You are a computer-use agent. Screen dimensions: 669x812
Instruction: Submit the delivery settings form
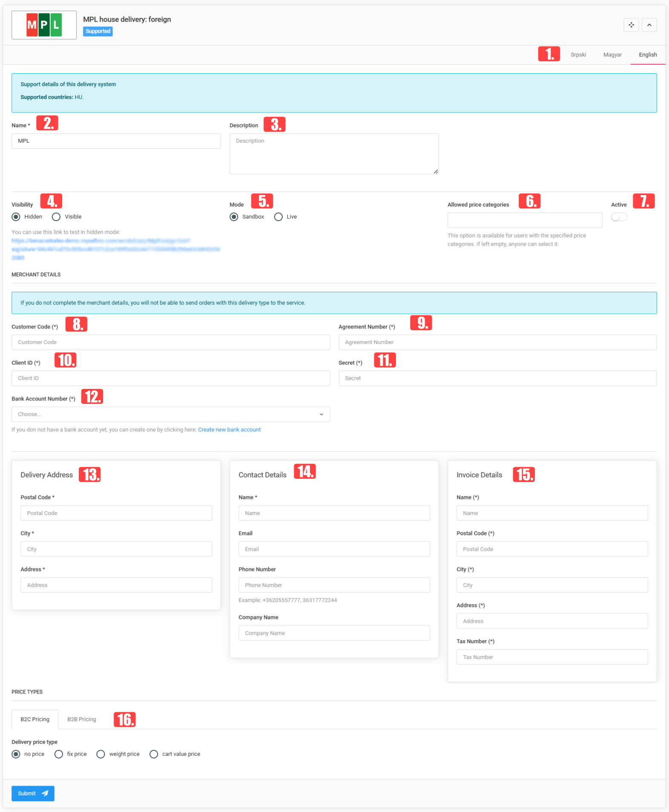tap(33, 794)
